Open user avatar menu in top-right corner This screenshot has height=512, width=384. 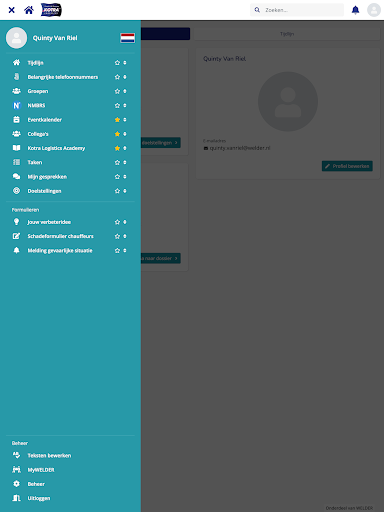(x=374, y=10)
